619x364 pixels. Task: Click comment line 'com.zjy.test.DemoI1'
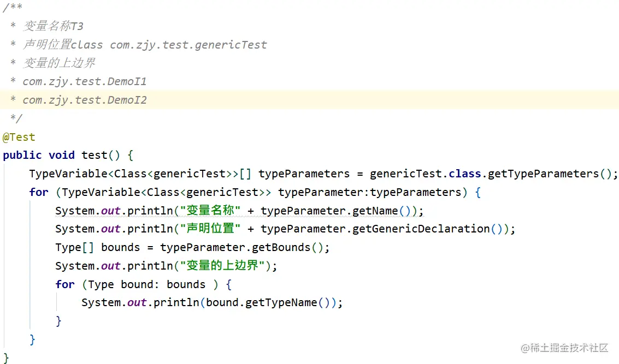click(x=85, y=81)
